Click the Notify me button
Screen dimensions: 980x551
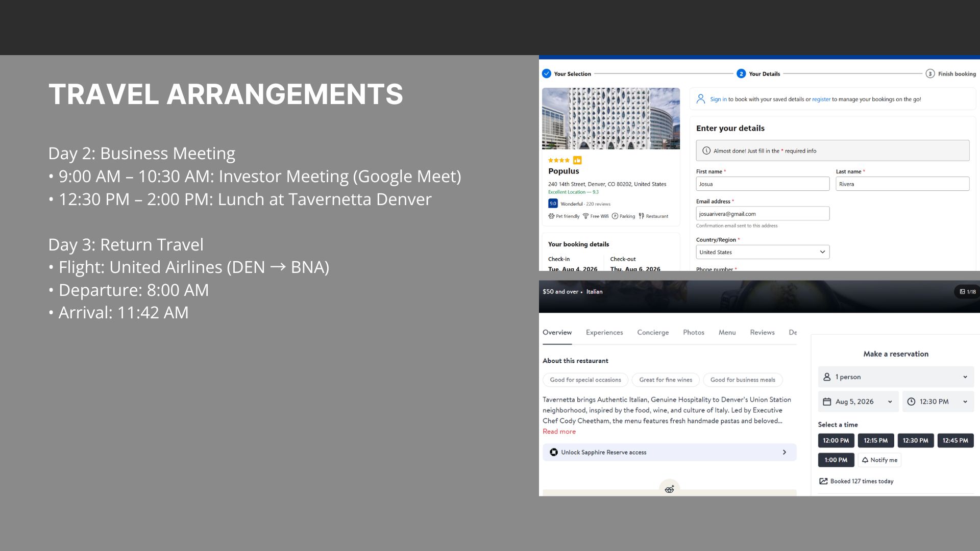[879, 460]
